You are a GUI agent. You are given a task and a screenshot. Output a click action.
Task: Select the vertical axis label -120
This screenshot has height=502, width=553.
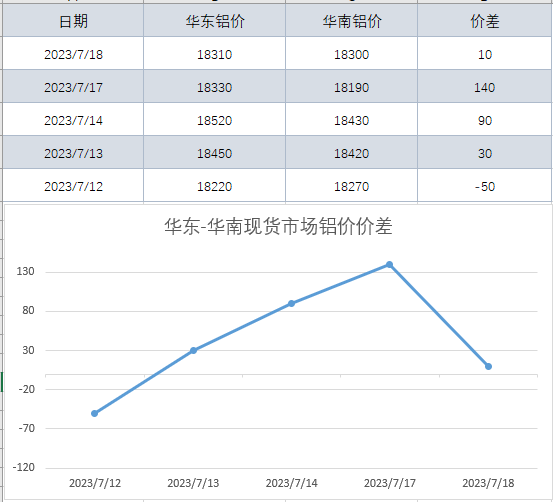click(x=24, y=467)
